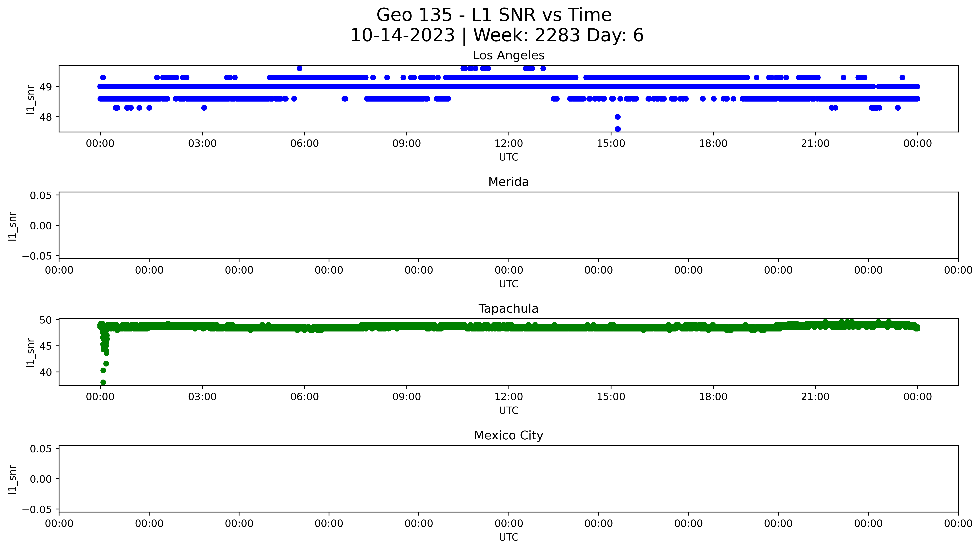Viewport: 980px width, 550px height.
Task: Click the 21:00 tick label in Tapachula plot
Action: click(x=815, y=397)
